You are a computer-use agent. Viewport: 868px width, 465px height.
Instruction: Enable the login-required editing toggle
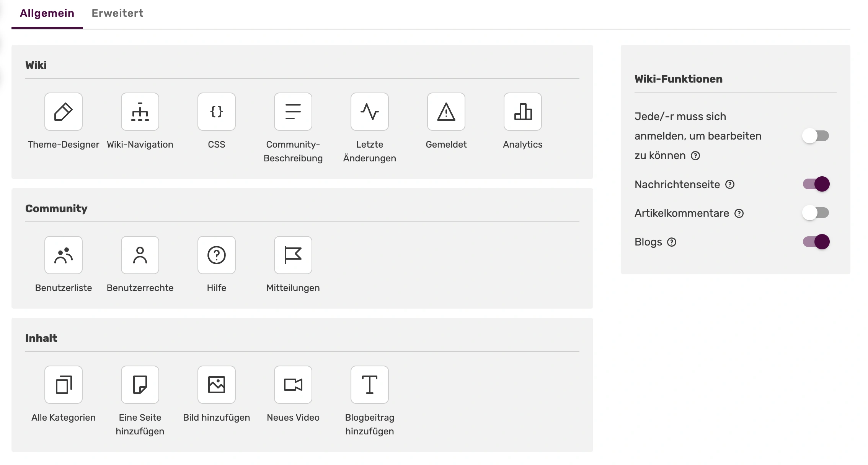click(x=816, y=136)
